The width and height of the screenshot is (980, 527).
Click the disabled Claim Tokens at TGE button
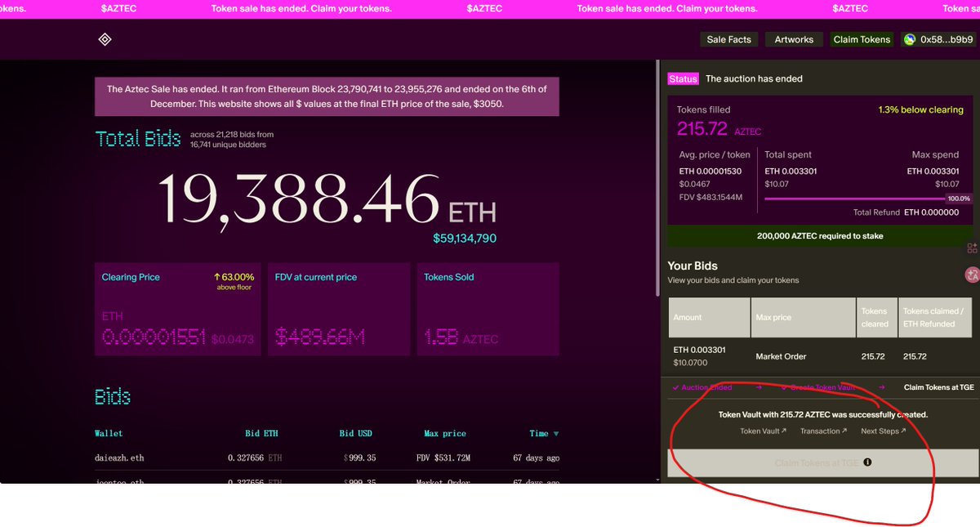tap(822, 462)
